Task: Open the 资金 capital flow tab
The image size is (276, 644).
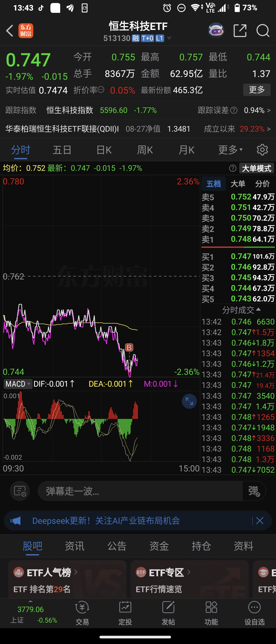Action: click(159, 546)
